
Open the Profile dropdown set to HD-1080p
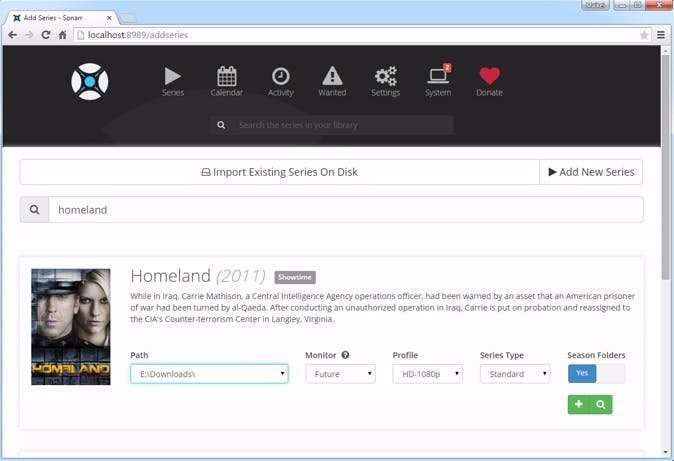(x=427, y=374)
